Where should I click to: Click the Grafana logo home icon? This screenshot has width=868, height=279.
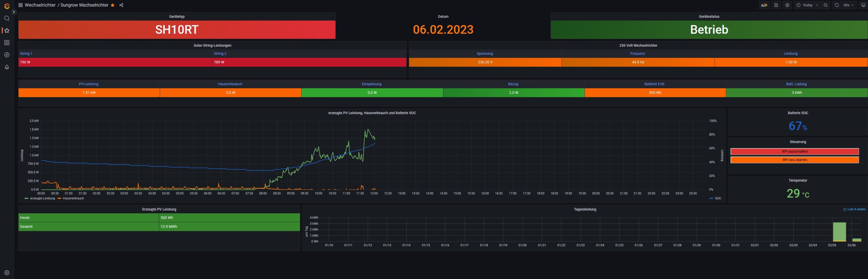click(7, 6)
